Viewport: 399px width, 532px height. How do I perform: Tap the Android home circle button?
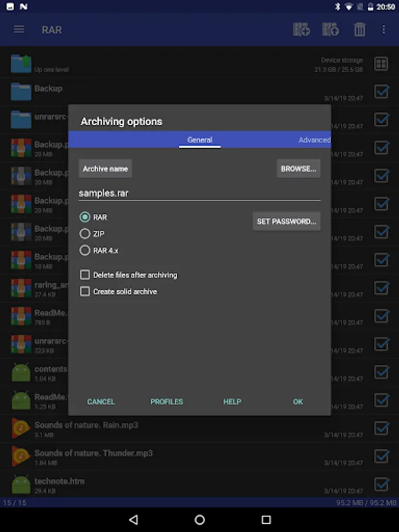(200, 520)
